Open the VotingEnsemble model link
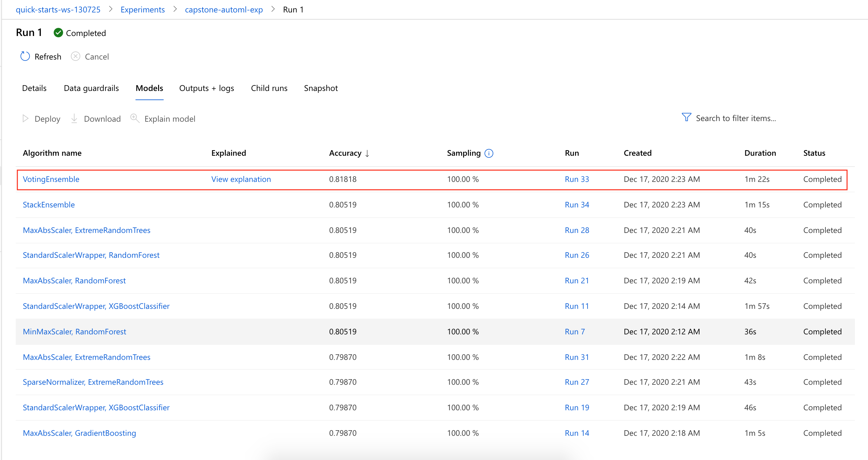The image size is (868, 460). (51, 179)
